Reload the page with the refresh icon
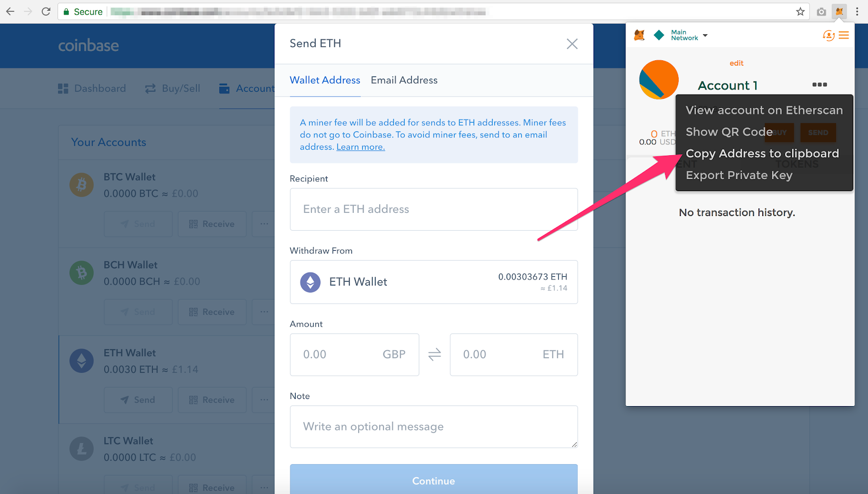The width and height of the screenshot is (868, 494). 46,11
